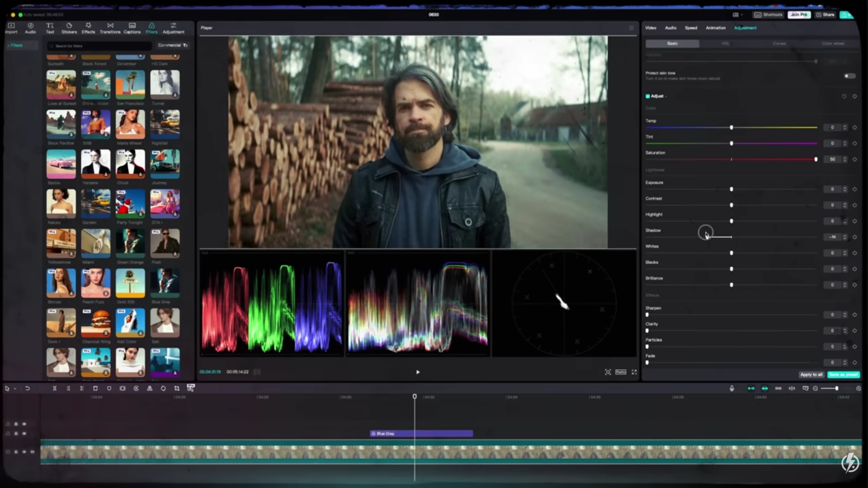Switch to the Curves tab
This screenshot has height=488, width=868.
[779, 43]
